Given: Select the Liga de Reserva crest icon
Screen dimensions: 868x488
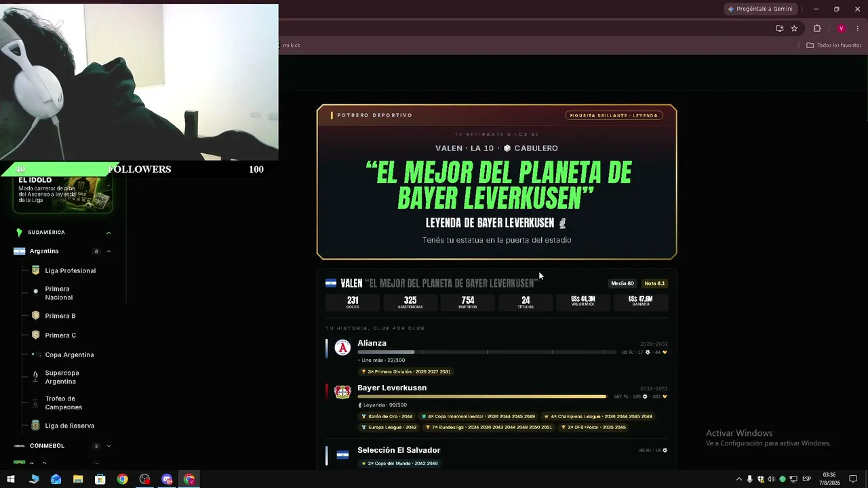Looking at the screenshot, I should point(36,426).
